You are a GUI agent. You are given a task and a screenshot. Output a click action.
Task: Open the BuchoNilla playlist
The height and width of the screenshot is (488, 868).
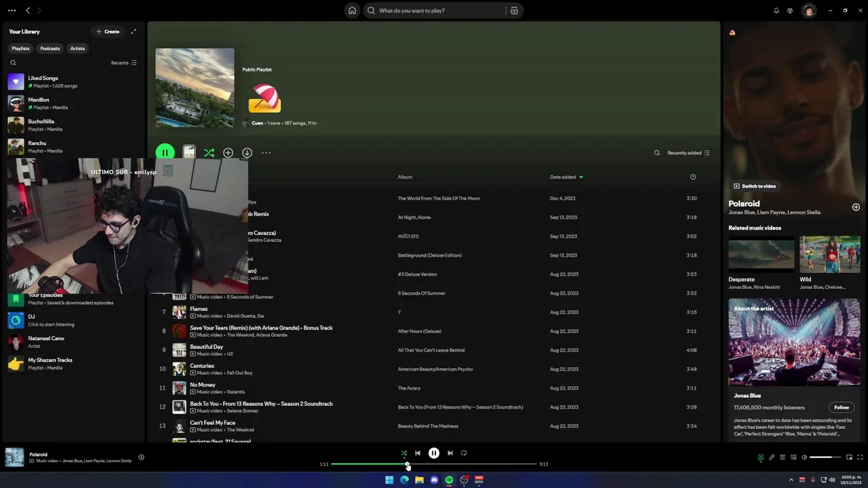click(73, 125)
